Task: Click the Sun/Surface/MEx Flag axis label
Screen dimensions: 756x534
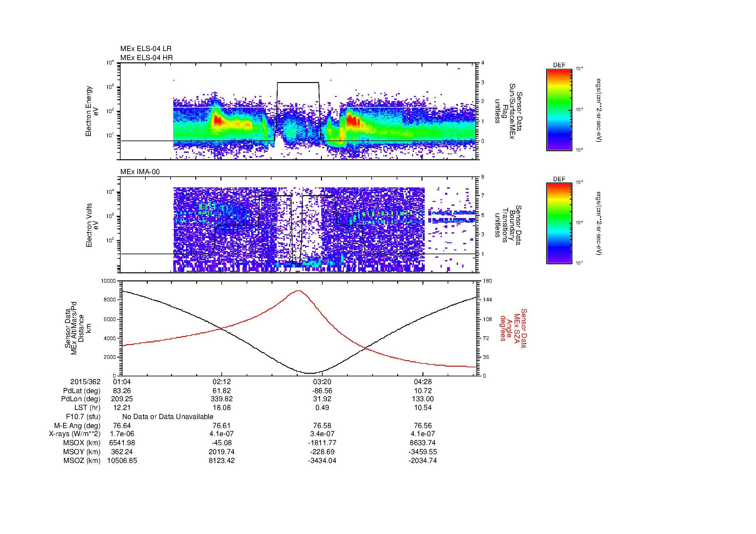Action: pyautogui.click(x=508, y=111)
